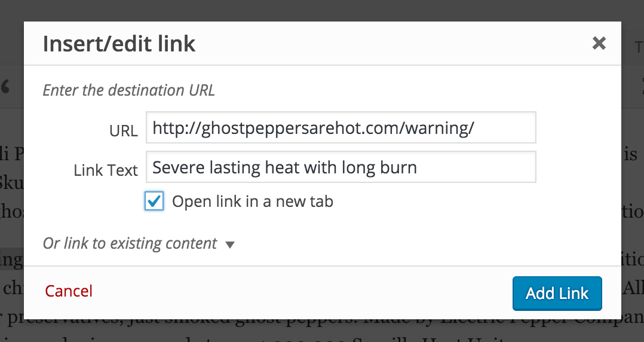Expand the link to existing content arrow
644x342 pixels.
230,245
